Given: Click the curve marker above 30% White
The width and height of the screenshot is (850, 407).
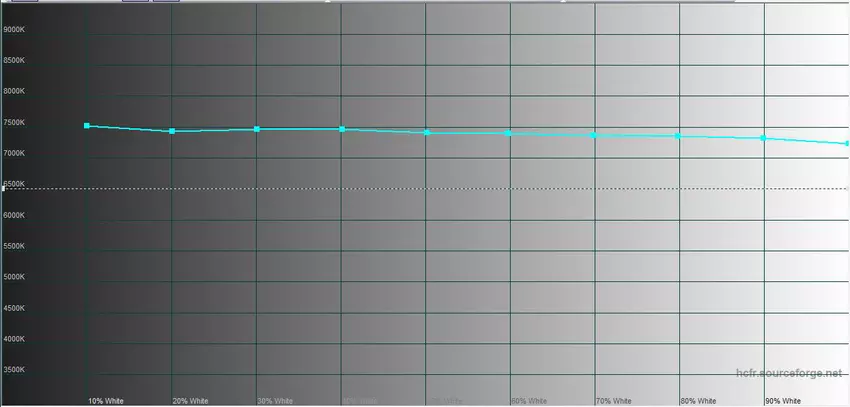Looking at the screenshot, I should point(257,129).
